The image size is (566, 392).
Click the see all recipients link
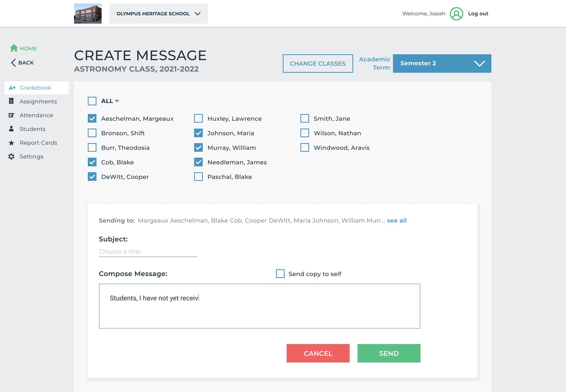click(396, 220)
